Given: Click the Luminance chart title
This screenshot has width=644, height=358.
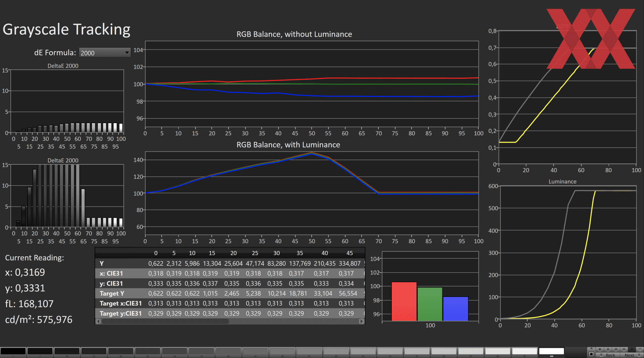Looking at the screenshot, I should tap(562, 182).
